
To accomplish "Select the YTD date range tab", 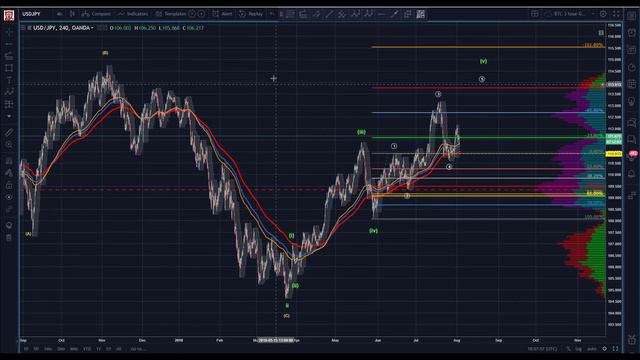I will point(87,349).
